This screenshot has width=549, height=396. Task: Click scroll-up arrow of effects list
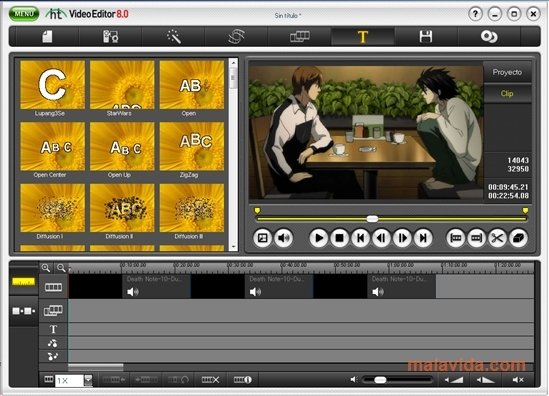(233, 62)
